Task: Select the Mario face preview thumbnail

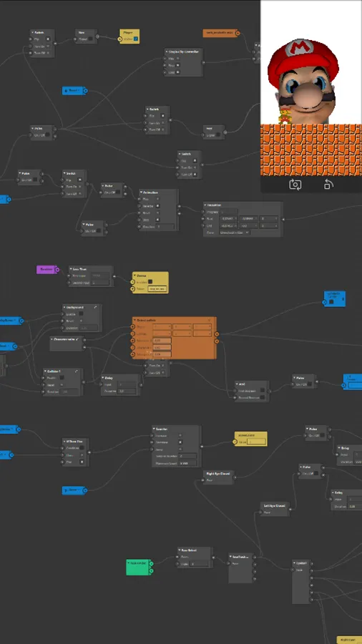Action: click(x=311, y=88)
